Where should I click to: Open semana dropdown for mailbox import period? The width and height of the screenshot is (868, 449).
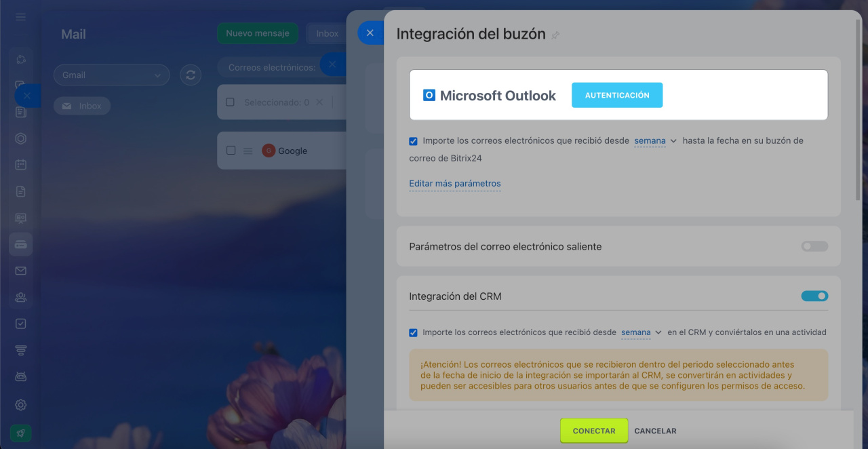(655, 140)
